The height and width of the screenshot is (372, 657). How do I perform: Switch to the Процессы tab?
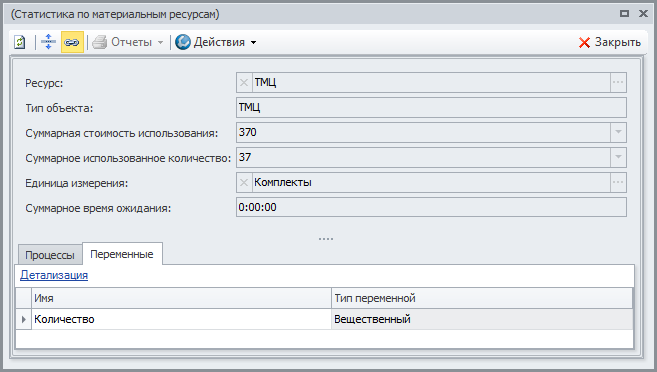pos(50,255)
